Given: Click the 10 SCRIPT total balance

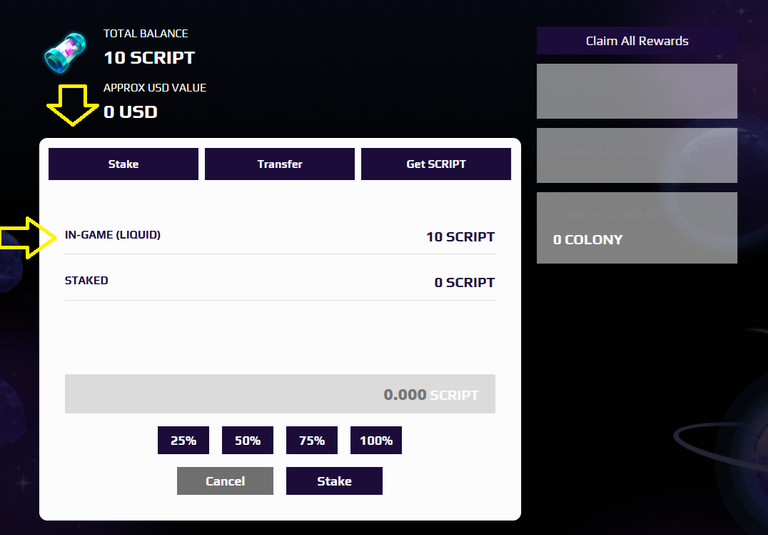Looking at the screenshot, I should click(149, 58).
